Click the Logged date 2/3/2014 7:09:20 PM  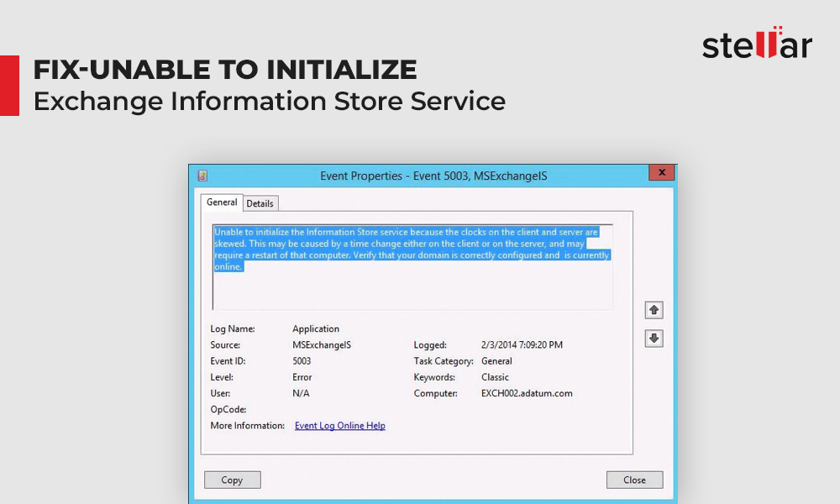[x=522, y=345]
